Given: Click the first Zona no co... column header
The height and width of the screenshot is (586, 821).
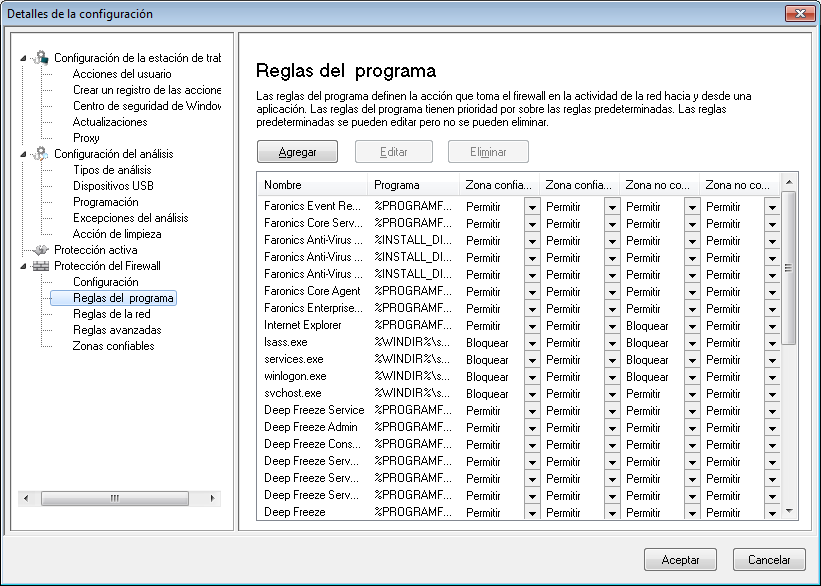Looking at the screenshot, I should click(659, 185).
